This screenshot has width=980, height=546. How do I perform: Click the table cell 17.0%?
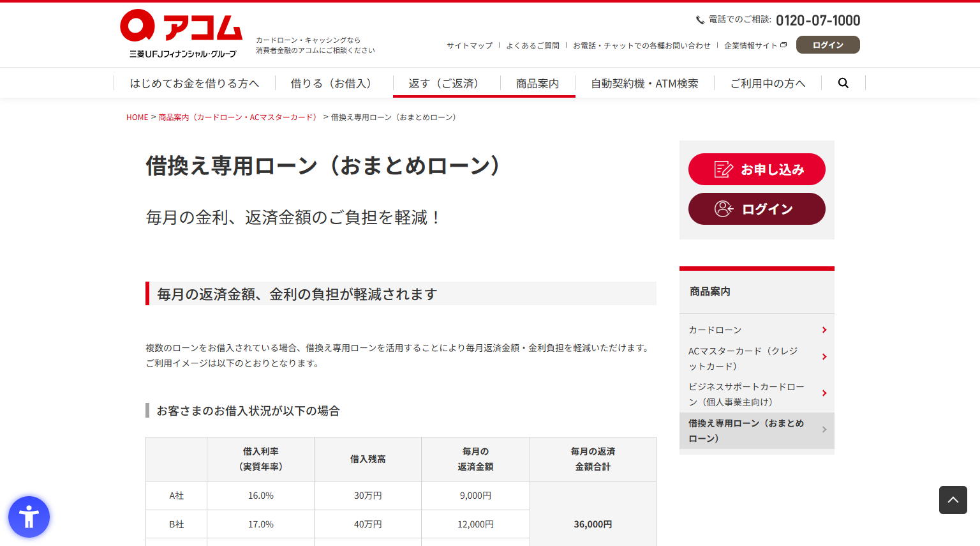261,524
